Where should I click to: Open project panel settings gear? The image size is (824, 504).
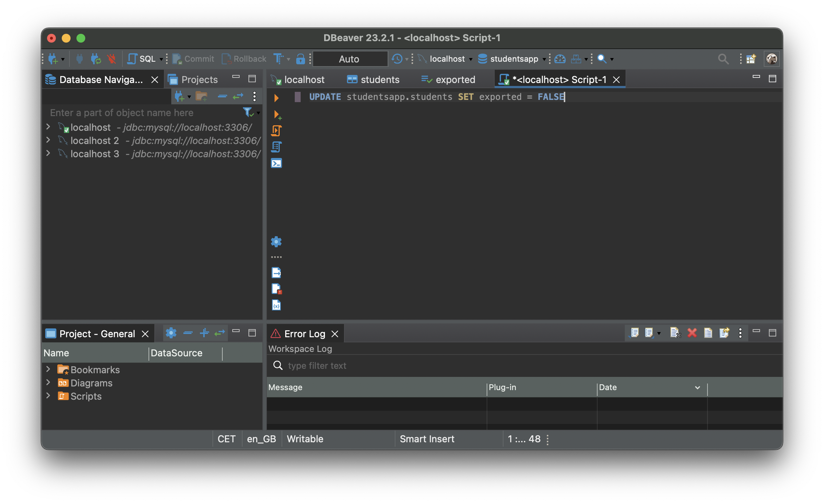click(x=171, y=333)
